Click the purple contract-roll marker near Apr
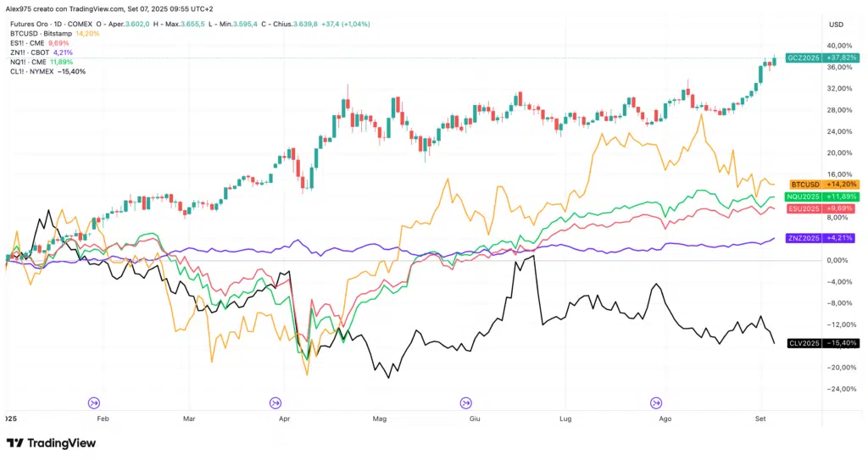Viewport: 868px width, 460px height. [x=275, y=403]
